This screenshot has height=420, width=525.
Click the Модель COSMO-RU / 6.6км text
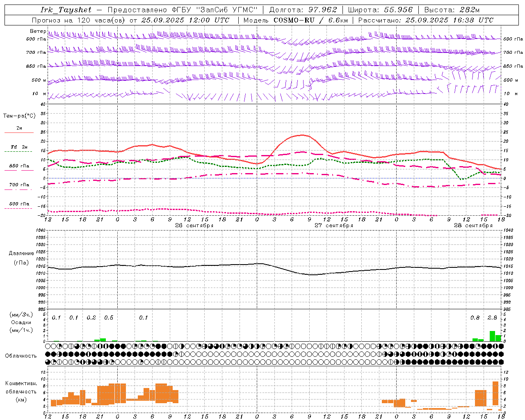coord(296,20)
